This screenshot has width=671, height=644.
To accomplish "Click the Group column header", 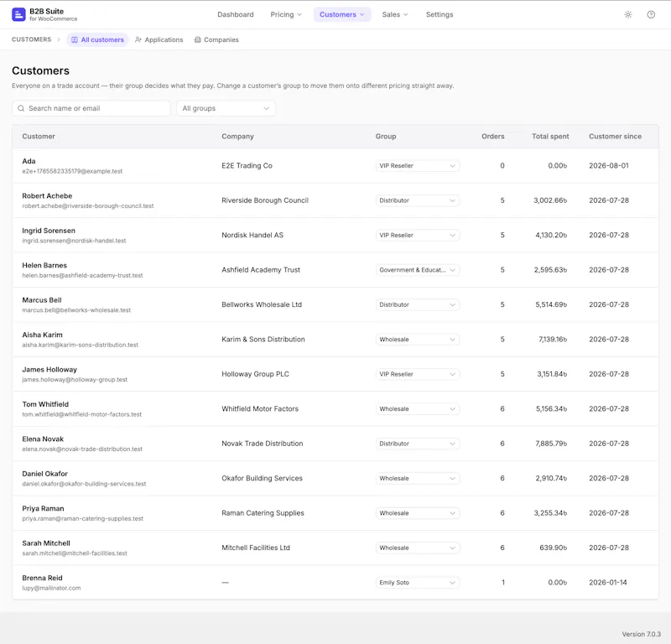I will click(386, 137).
